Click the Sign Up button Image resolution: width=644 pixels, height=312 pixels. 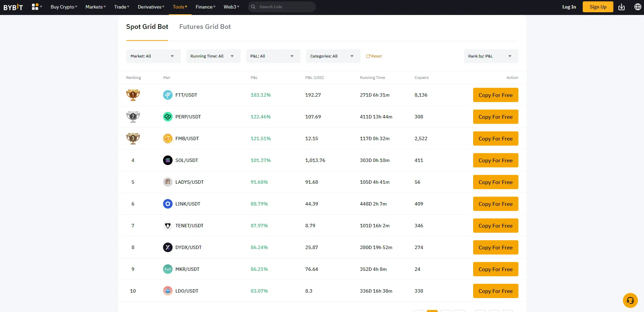tap(598, 7)
